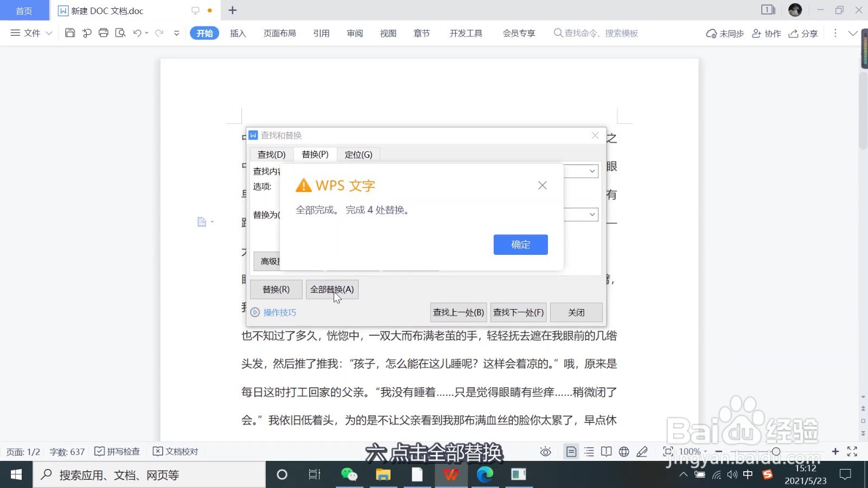This screenshot has height=488, width=868.
Task: Switch to reading view icon
Action: (607, 451)
